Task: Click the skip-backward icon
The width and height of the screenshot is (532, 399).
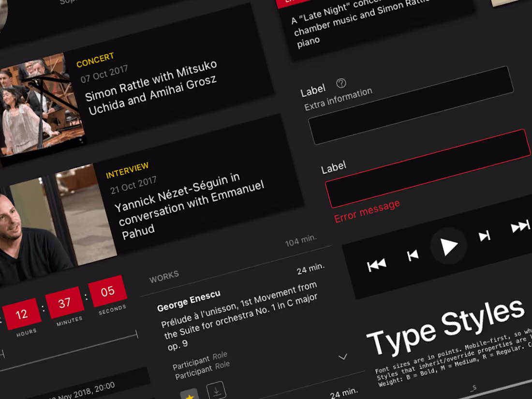Action: [414, 254]
